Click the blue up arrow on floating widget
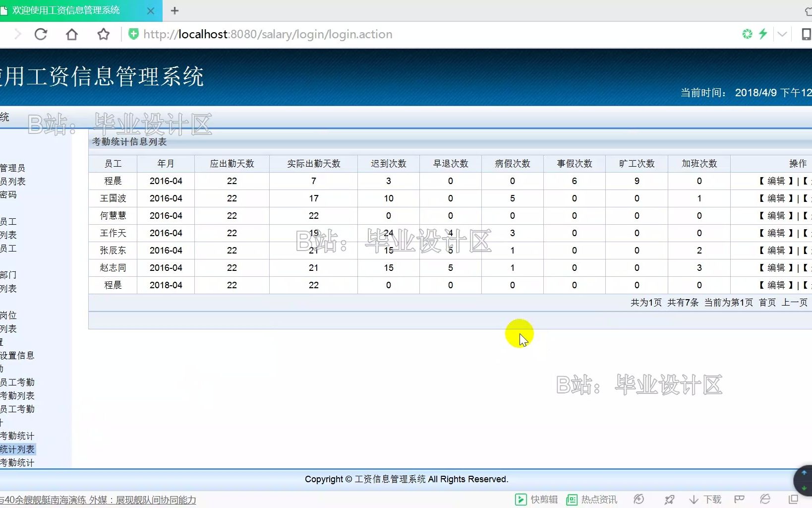The height and width of the screenshot is (508, 812). coord(804,473)
